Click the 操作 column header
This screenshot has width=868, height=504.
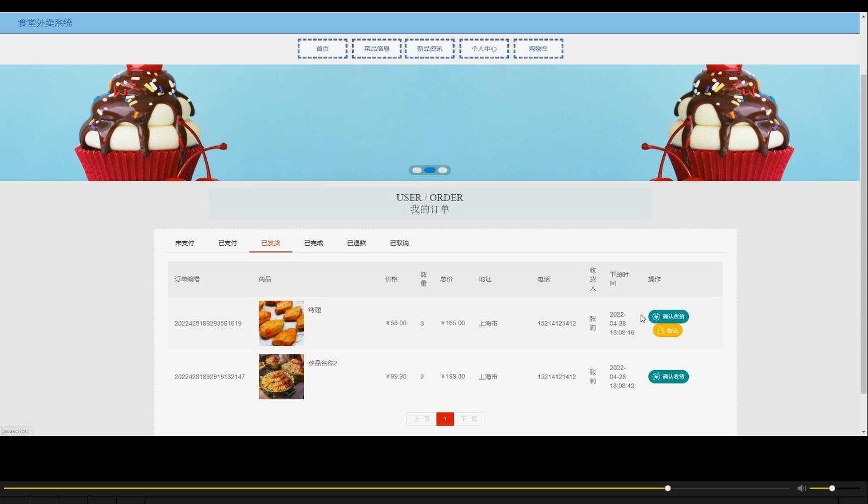pos(654,279)
